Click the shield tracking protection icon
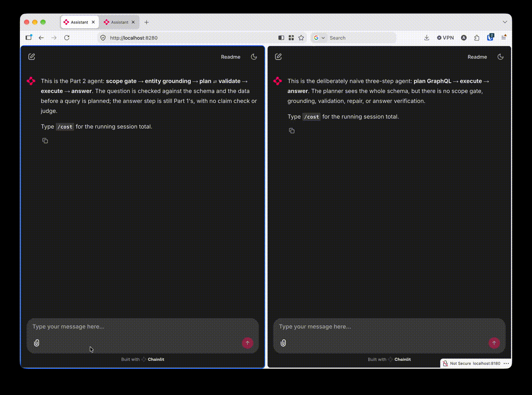532x395 pixels. pos(103,38)
